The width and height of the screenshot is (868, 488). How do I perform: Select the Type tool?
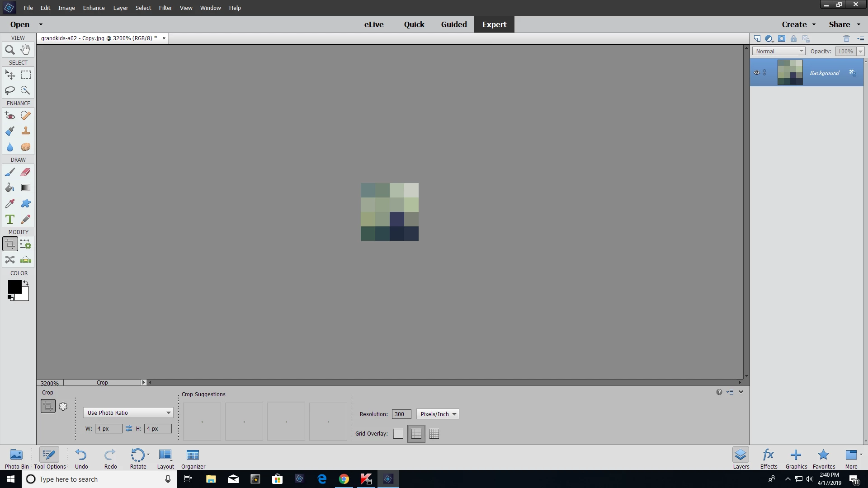(x=10, y=220)
